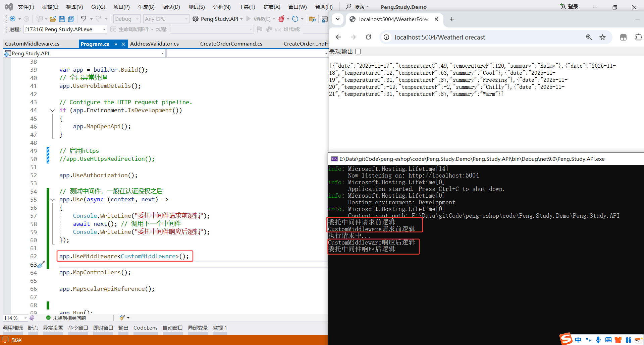Open the Peng.Study.API startup project dropdown arrow
The width and height of the screenshot is (644, 345).
click(241, 19)
